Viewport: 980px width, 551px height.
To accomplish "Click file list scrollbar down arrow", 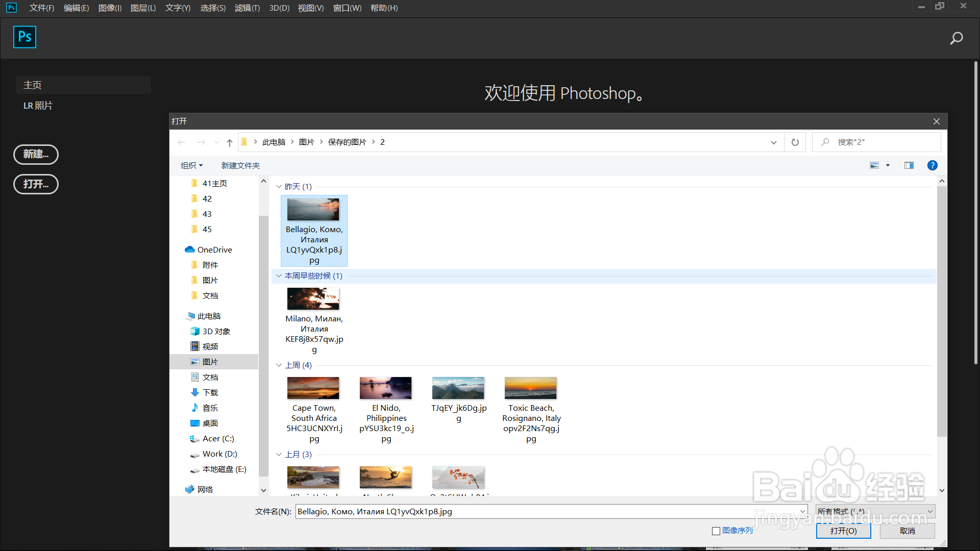I will 942,490.
